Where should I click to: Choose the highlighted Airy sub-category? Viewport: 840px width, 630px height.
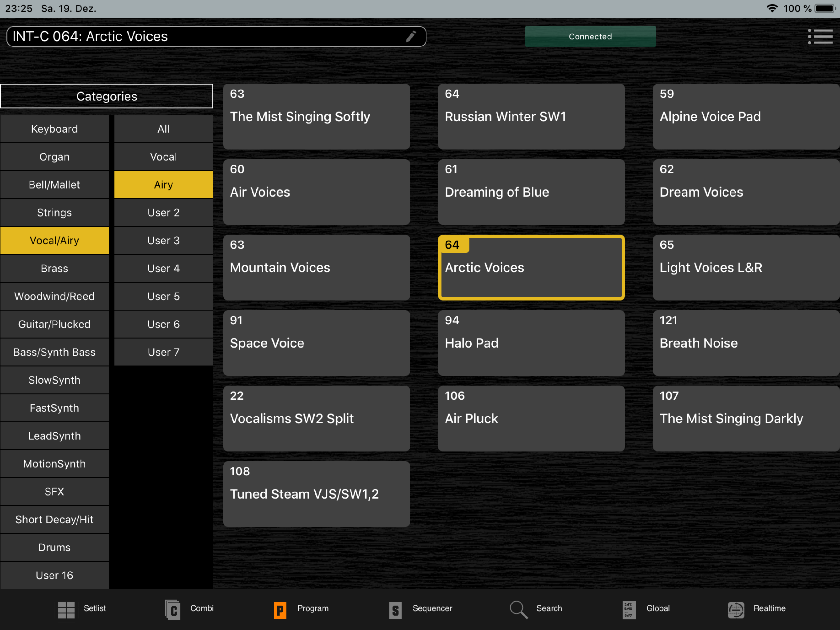[x=164, y=185]
